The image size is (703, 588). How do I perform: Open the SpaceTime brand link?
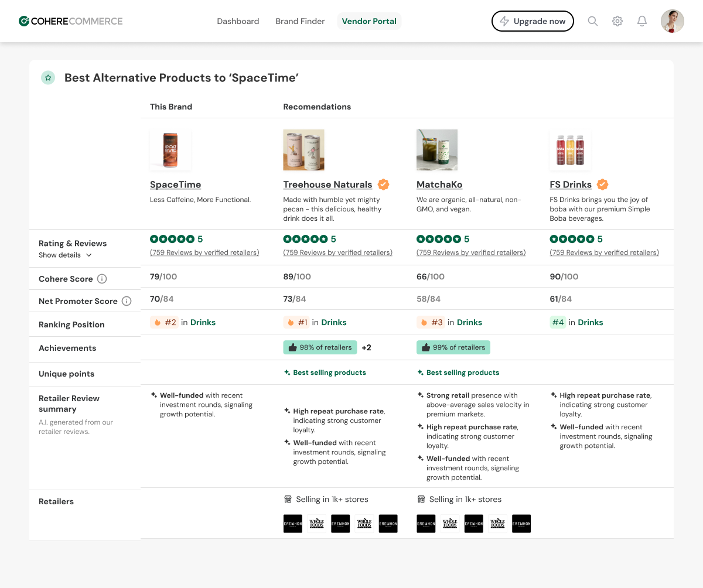(x=176, y=184)
